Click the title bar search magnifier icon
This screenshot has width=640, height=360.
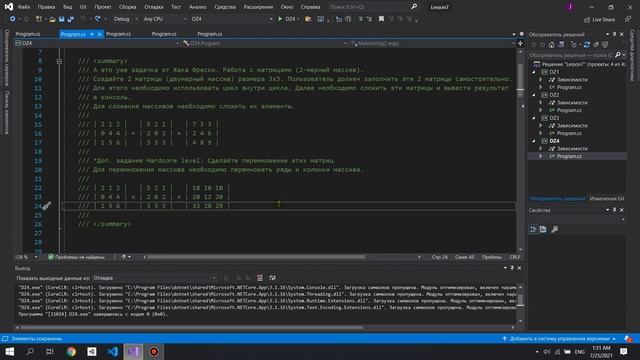(x=414, y=7)
